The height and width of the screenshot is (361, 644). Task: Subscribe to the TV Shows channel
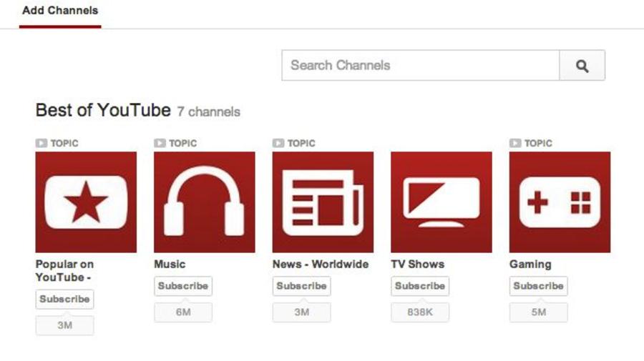point(420,286)
